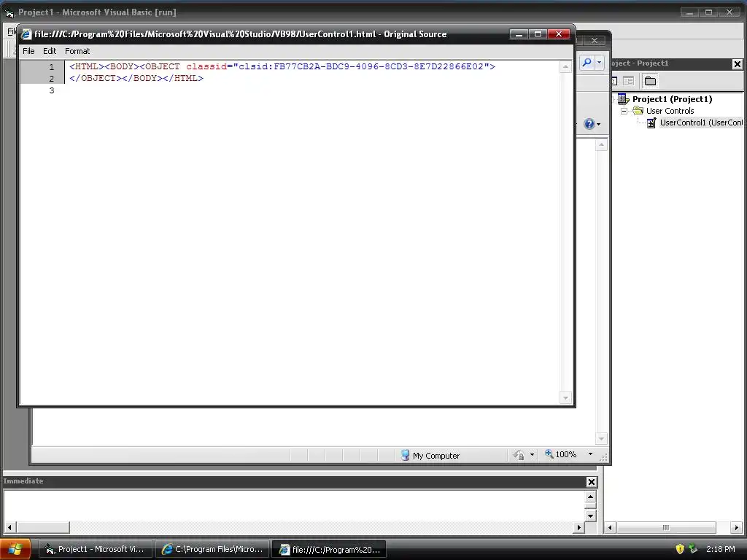Click scroll down arrow in Internet Explorer page

(x=601, y=438)
